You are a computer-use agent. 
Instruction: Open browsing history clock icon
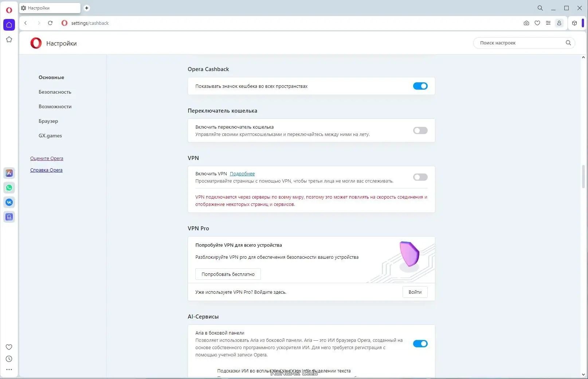9,359
